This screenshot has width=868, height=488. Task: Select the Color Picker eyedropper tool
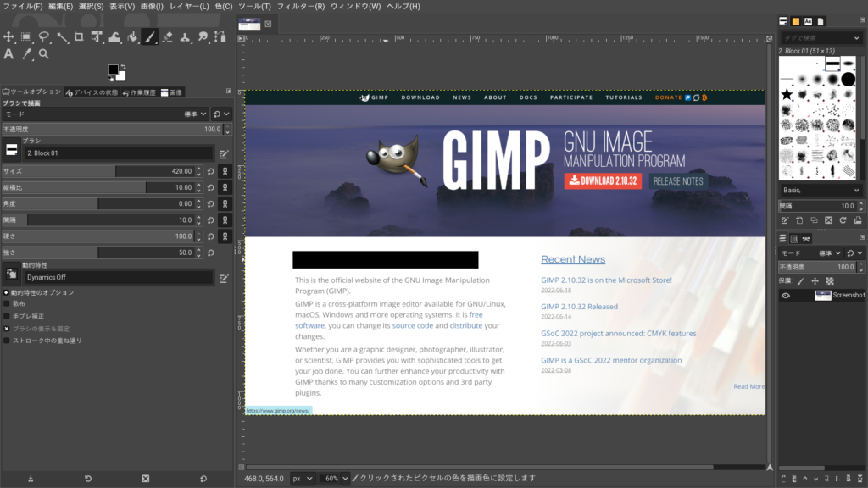click(x=26, y=54)
